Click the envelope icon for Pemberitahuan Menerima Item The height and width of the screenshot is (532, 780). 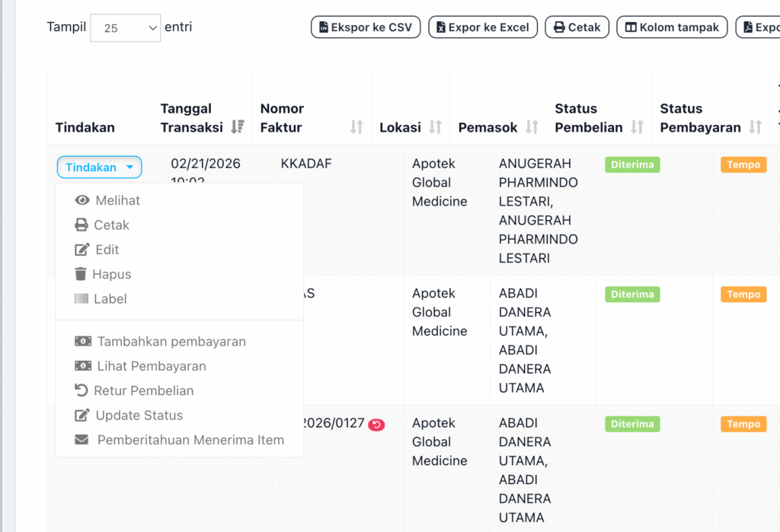(82, 440)
